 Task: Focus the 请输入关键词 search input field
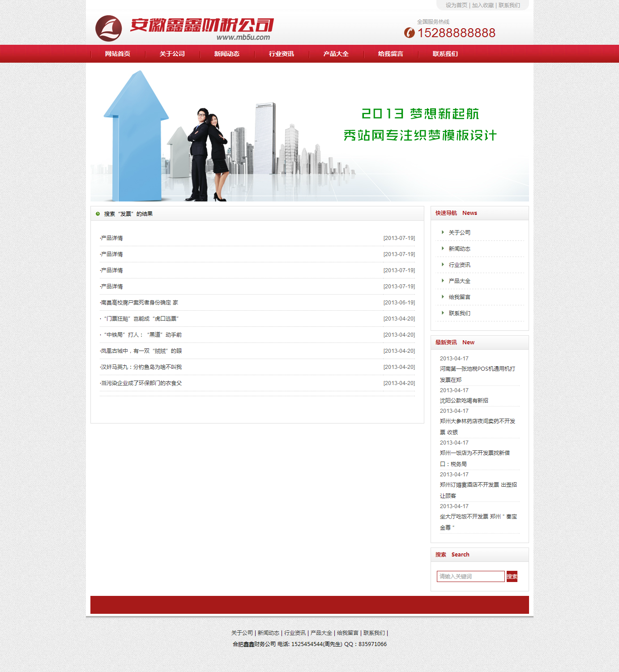click(x=470, y=576)
